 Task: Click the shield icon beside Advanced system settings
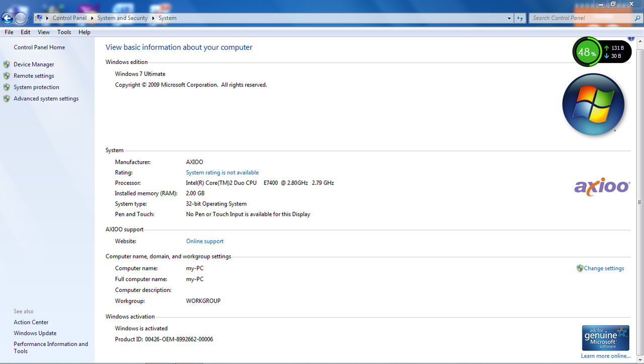pos(7,99)
